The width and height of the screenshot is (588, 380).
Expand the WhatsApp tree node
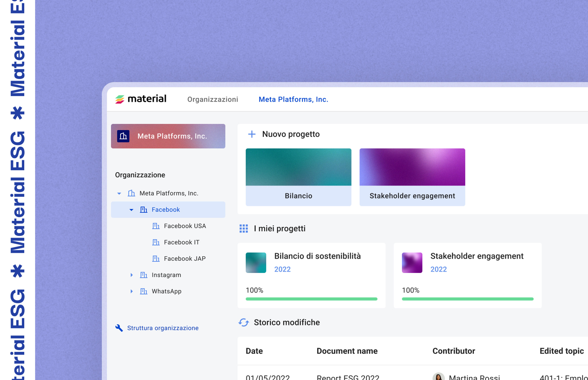click(132, 291)
